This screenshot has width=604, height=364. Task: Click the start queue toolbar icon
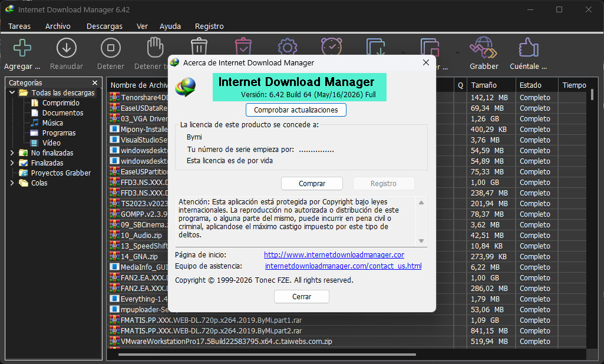[x=376, y=47]
